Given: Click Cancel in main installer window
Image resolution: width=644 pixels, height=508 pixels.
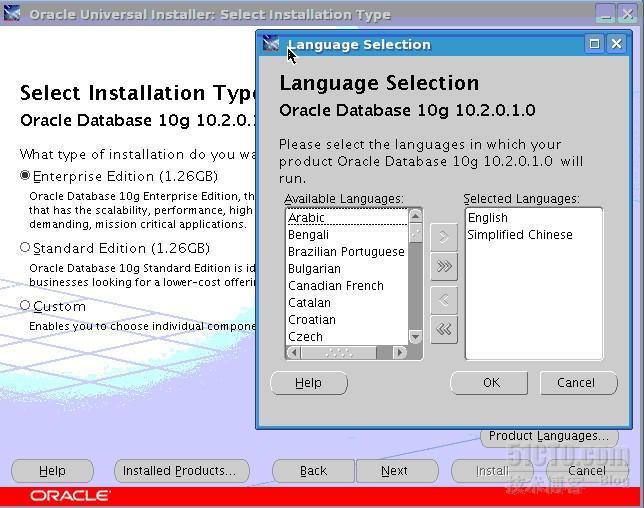Looking at the screenshot, I should (587, 471).
